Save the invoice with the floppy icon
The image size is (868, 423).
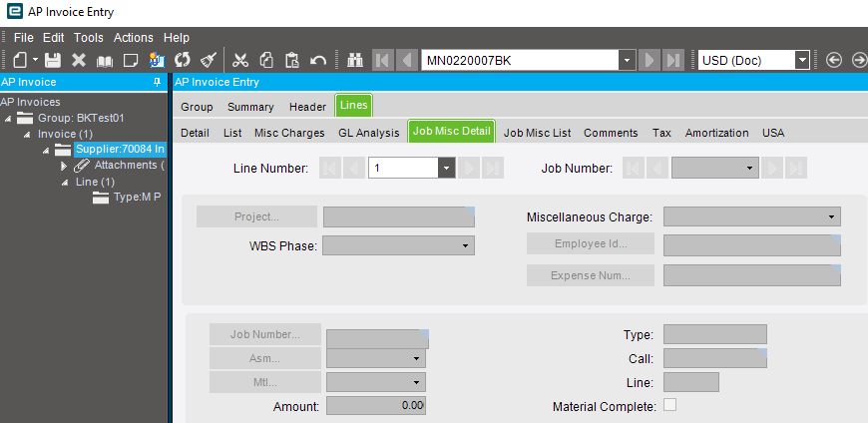[x=53, y=60]
